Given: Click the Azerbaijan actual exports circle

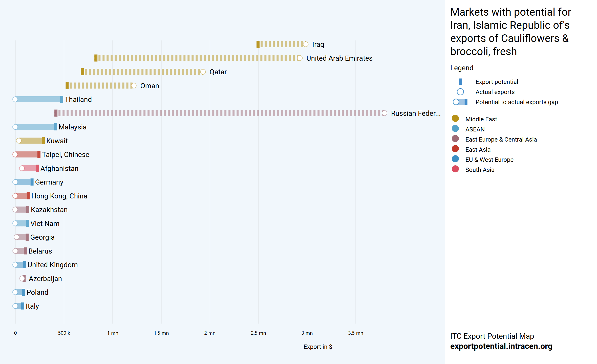Looking at the screenshot, I should [x=22, y=279].
